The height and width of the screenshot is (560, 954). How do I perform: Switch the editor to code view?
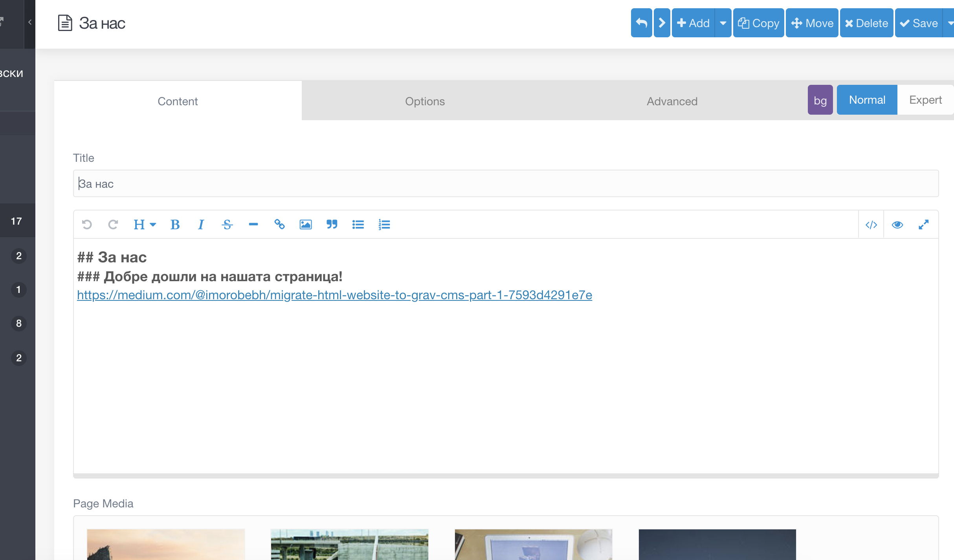pyautogui.click(x=871, y=225)
